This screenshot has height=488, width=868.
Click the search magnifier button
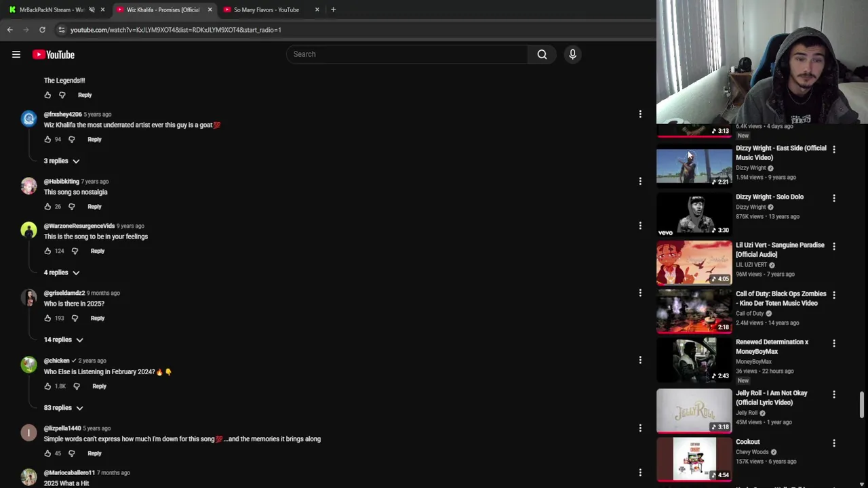coord(542,54)
